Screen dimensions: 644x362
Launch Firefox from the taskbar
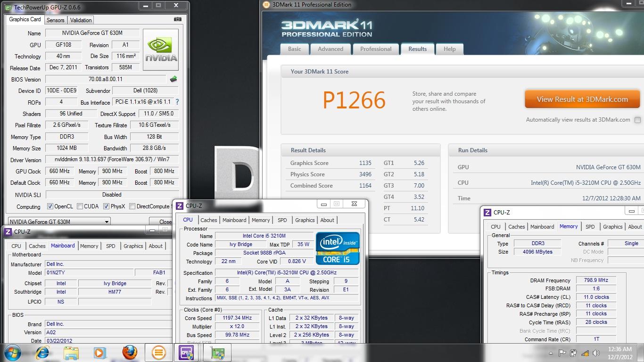coord(129,353)
